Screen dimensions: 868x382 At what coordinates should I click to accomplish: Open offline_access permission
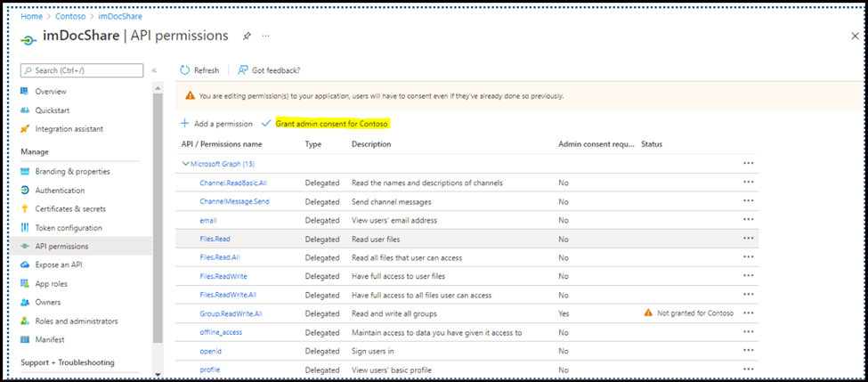click(x=221, y=332)
